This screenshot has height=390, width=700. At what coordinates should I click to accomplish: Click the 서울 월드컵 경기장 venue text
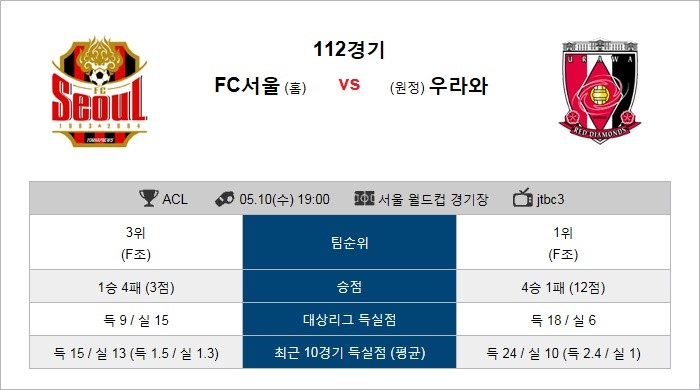pos(433,199)
